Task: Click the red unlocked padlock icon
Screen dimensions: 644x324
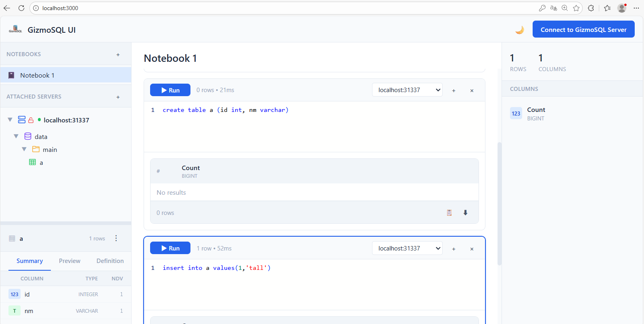Action: pos(31,120)
